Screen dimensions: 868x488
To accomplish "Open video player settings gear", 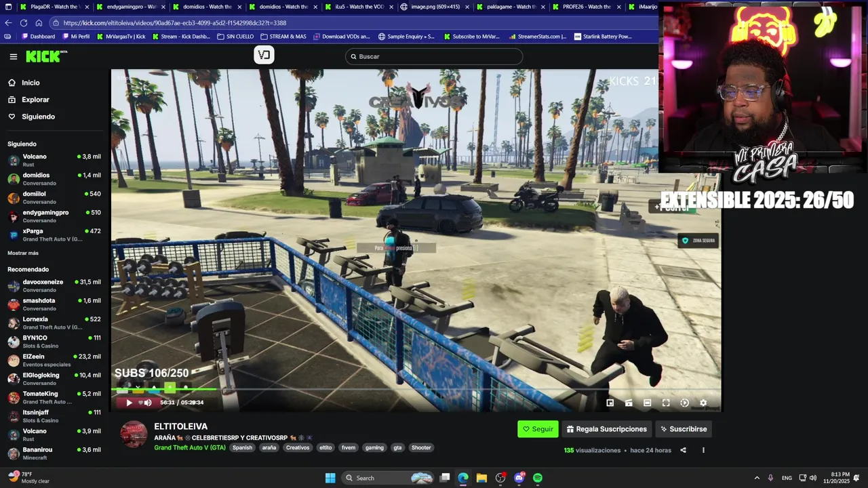I will (x=703, y=403).
